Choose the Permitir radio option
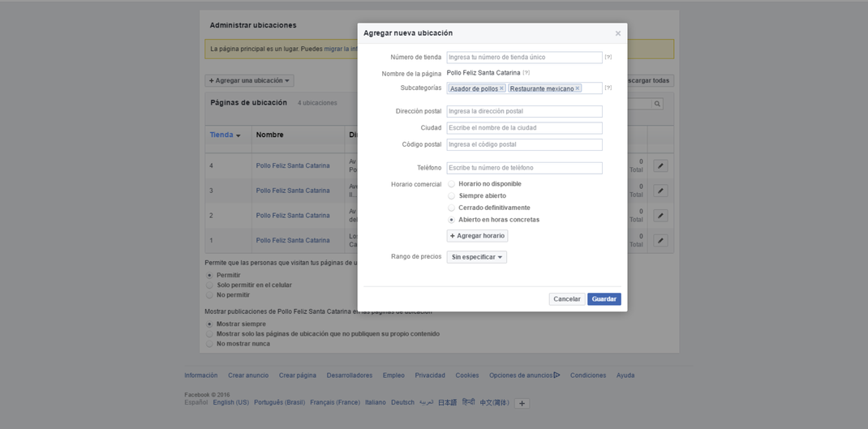 [x=209, y=275]
